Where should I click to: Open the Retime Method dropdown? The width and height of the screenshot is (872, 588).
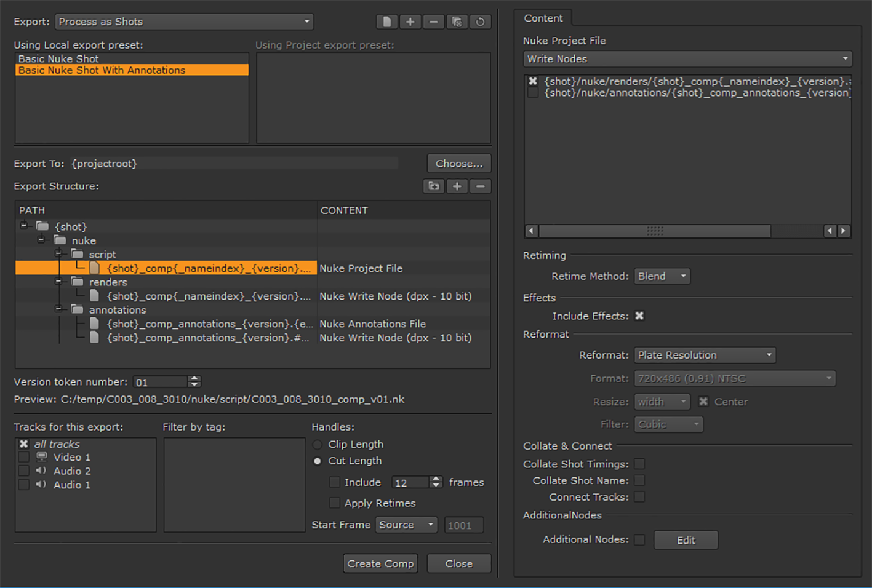[x=662, y=277]
